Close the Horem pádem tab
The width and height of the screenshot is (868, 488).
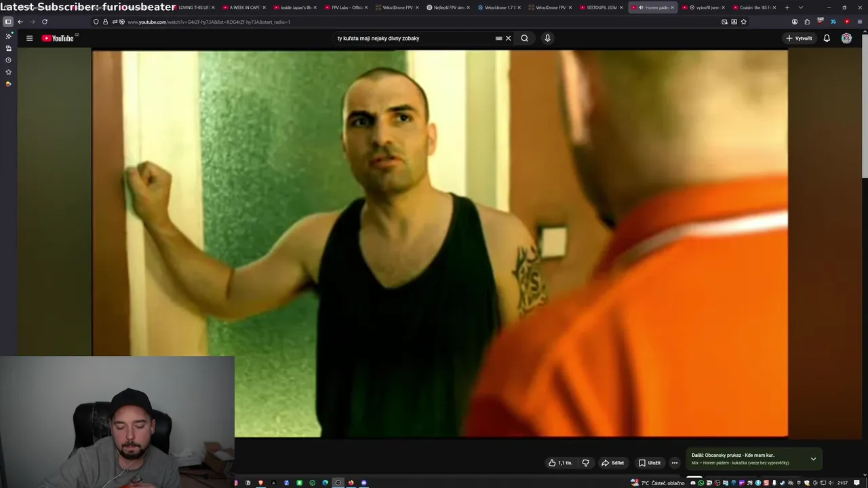coord(672,7)
